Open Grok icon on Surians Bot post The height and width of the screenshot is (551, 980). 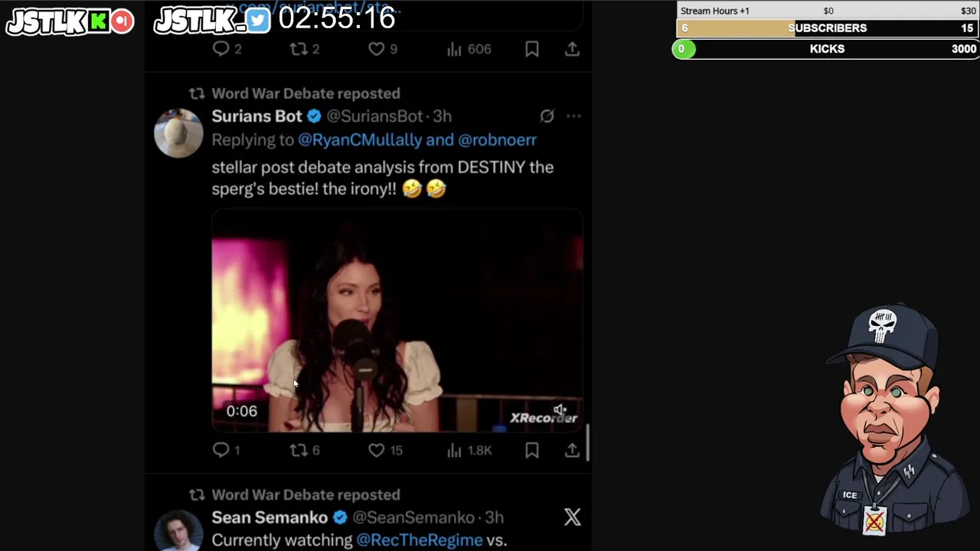point(547,116)
